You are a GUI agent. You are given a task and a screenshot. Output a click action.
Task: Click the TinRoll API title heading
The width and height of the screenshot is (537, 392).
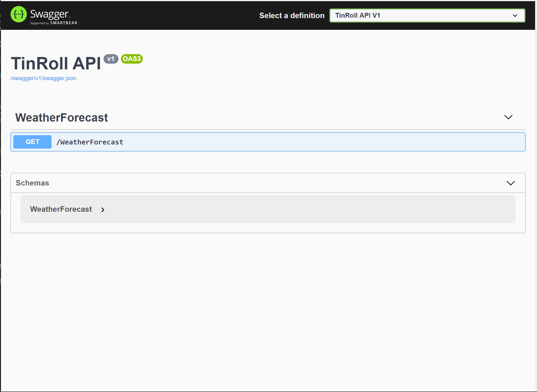56,64
